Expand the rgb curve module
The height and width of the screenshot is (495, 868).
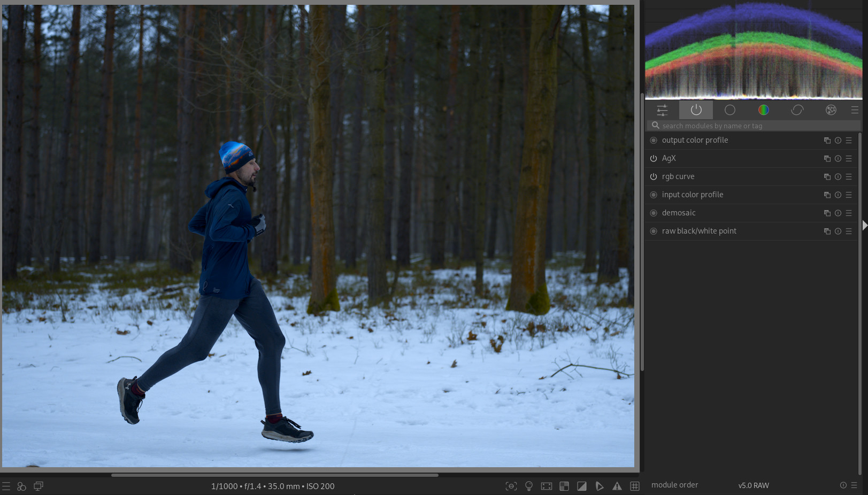[x=678, y=176]
